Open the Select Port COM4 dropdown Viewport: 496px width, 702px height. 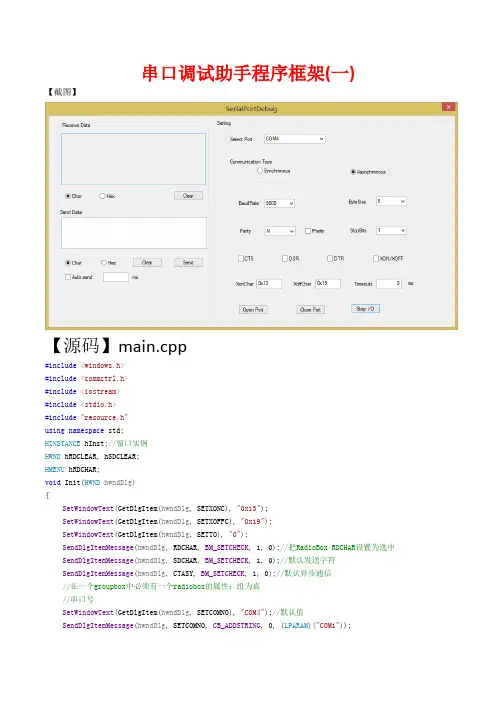pos(295,139)
